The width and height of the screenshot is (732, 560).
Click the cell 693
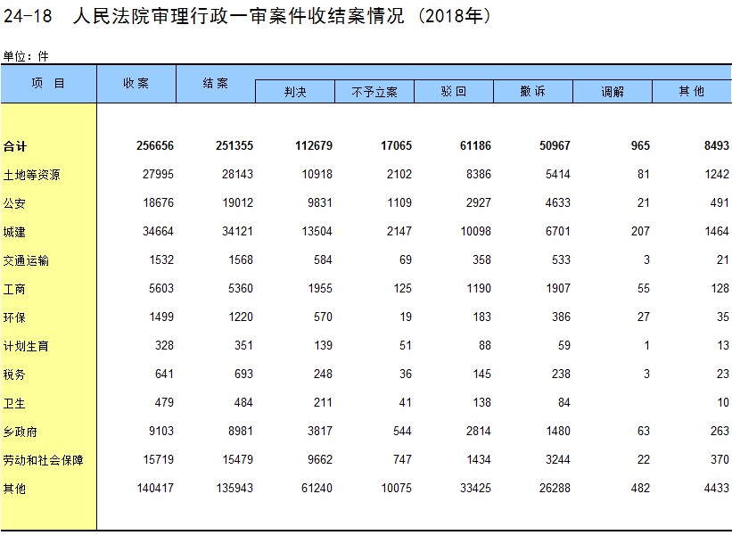tap(243, 374)
